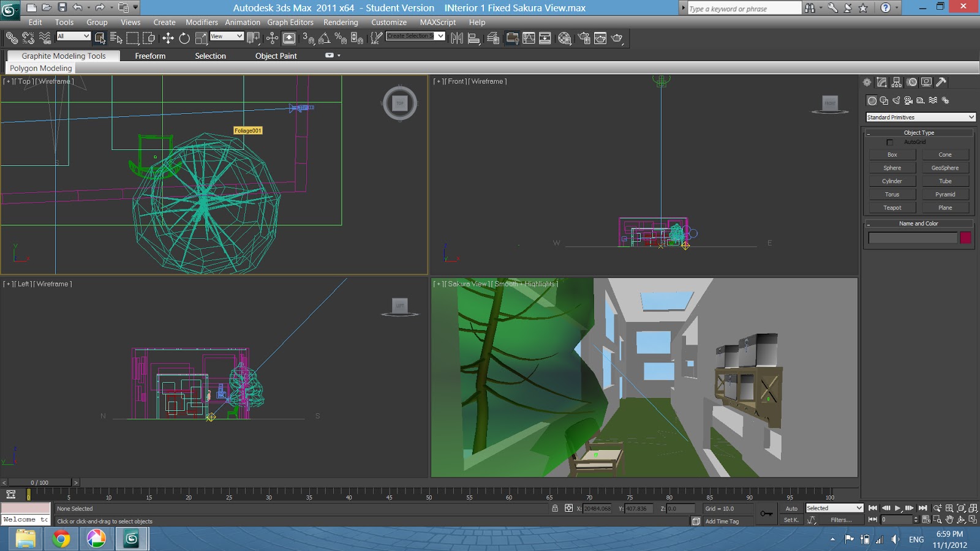Click the Mirror tool icon
Screen dimensions: 980x551
point(457,38)
